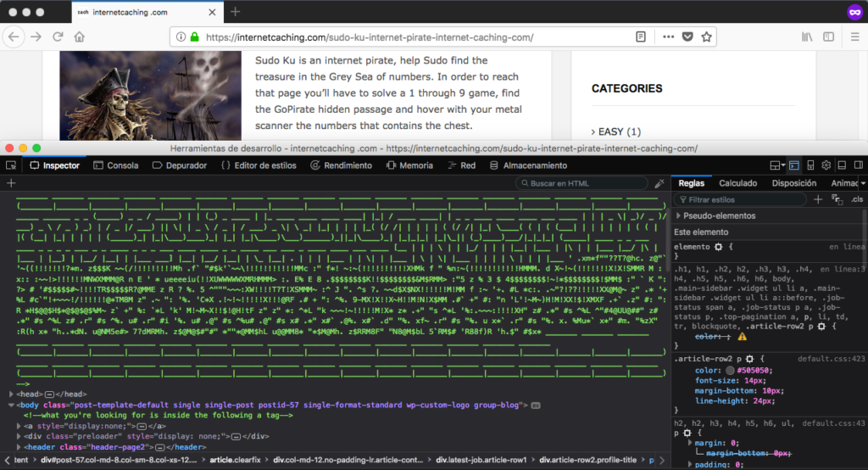Reload the page with refresh icon
This screenshot has width=868, height=470.
(58, 37)
